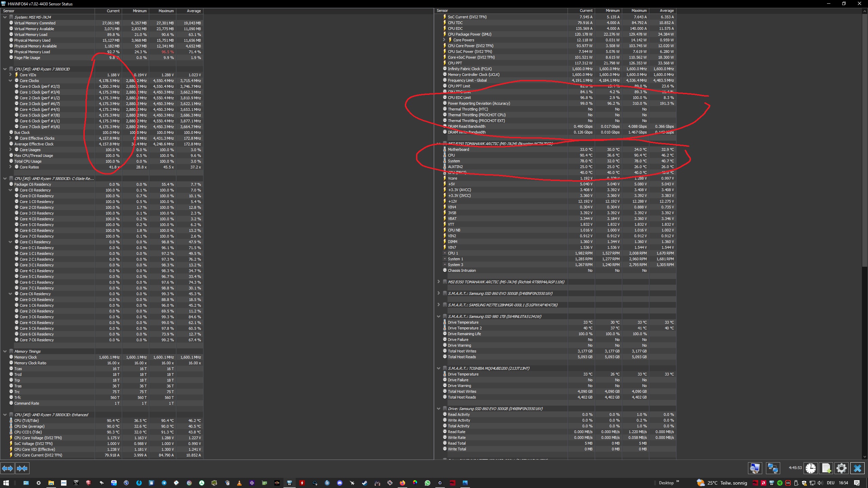
Task: Click the shrink columns arrows button
Action: (x=22, y=468)
